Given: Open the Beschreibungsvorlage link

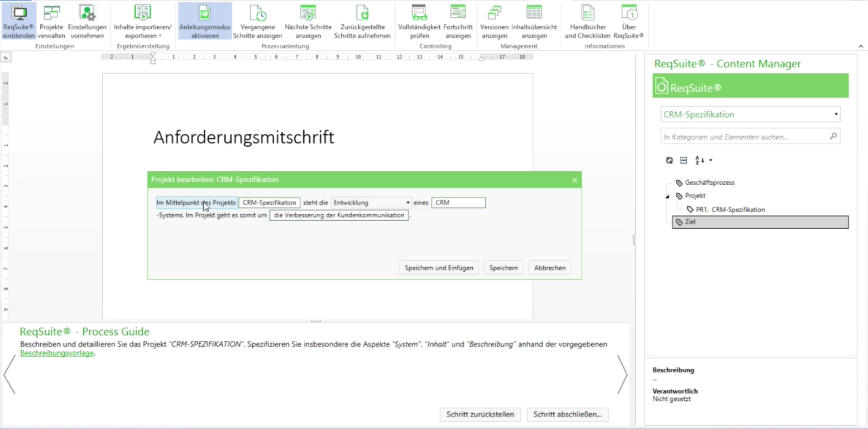Looking at the screenshot, I should tap(57, 353).
